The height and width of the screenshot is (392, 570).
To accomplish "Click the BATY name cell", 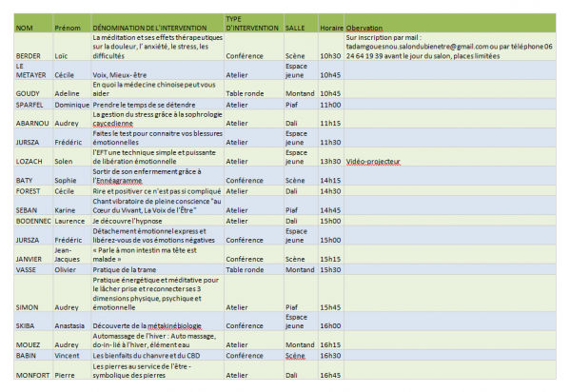I will (x=33, y=176).
